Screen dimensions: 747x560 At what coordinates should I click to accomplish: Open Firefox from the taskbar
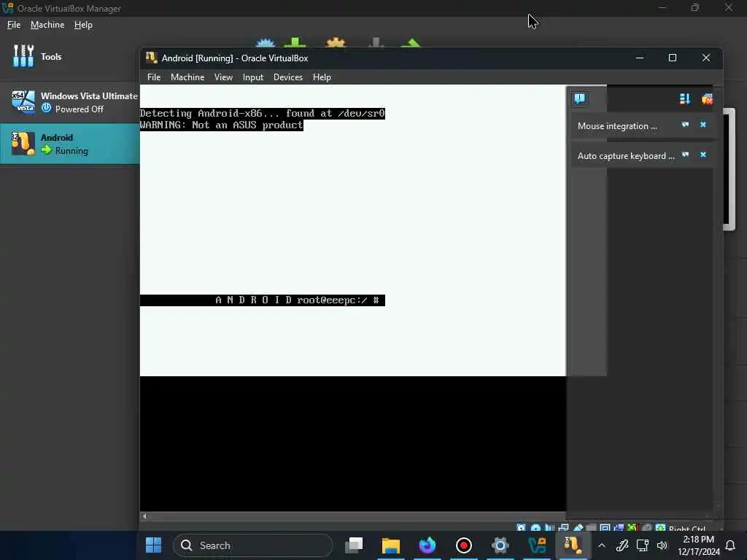tap(427, 545)
